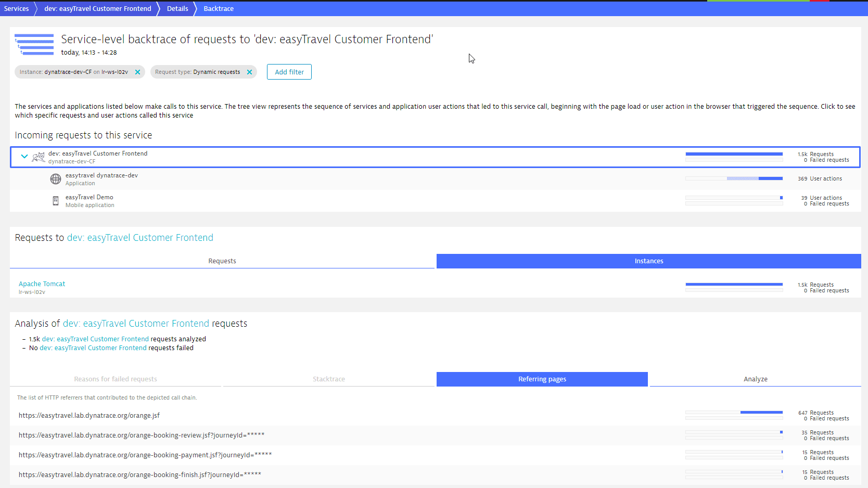Open the Reasons for failed requests tab
This screenshot has width=868, height=488.
click(116, 379)
